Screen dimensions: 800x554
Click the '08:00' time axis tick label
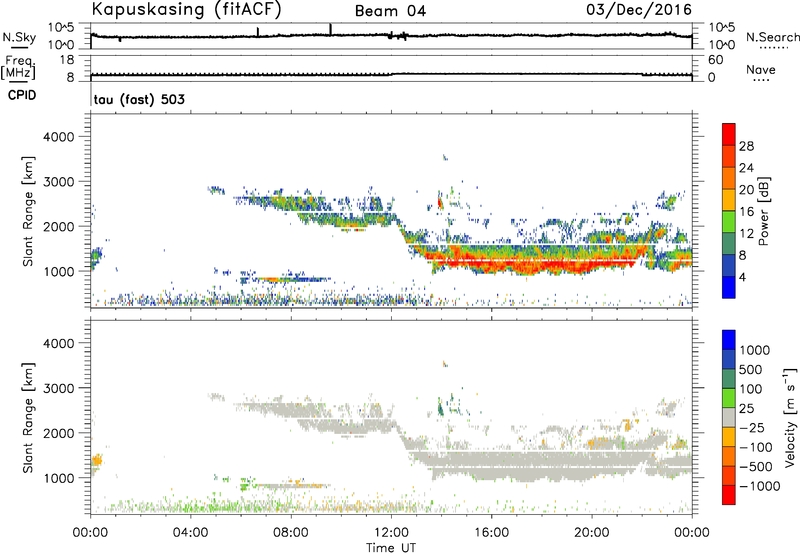(291, 533)
